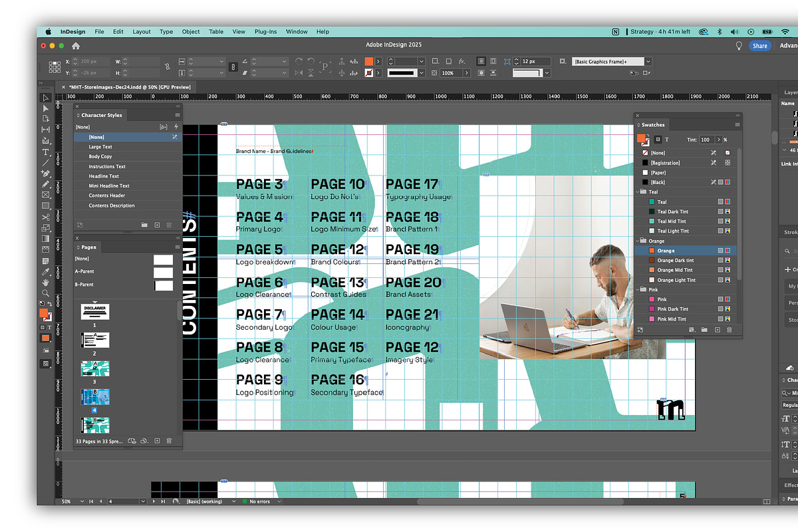Apply Headline Text character style

(128, 176)
